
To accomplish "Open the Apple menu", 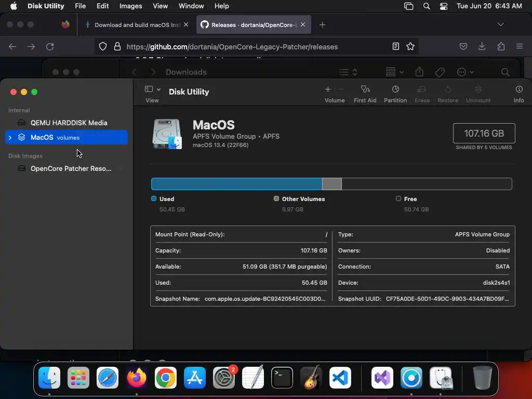I will pyautogui.click(x=14, y=6).
